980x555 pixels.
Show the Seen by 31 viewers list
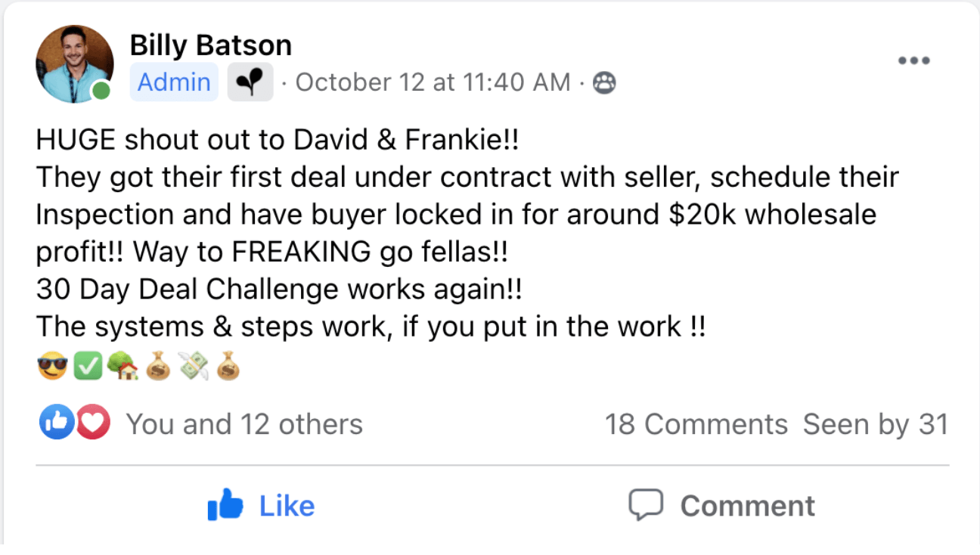875,424
